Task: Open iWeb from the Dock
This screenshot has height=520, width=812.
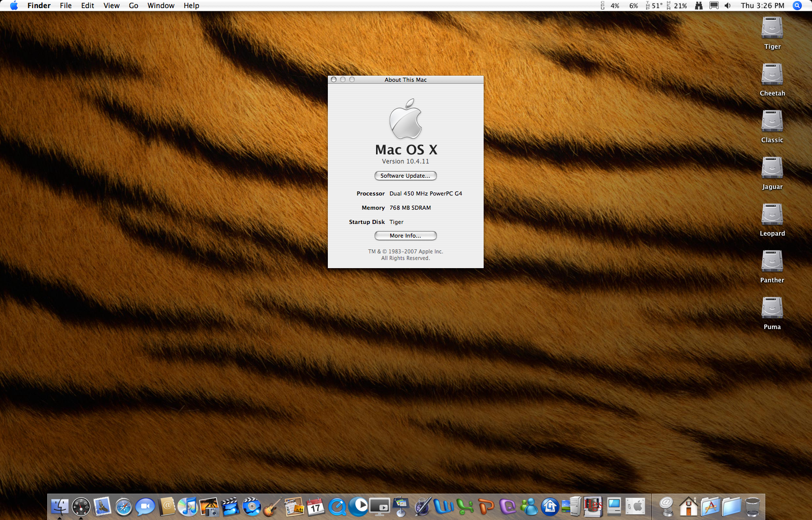Action: coord(294,506)
